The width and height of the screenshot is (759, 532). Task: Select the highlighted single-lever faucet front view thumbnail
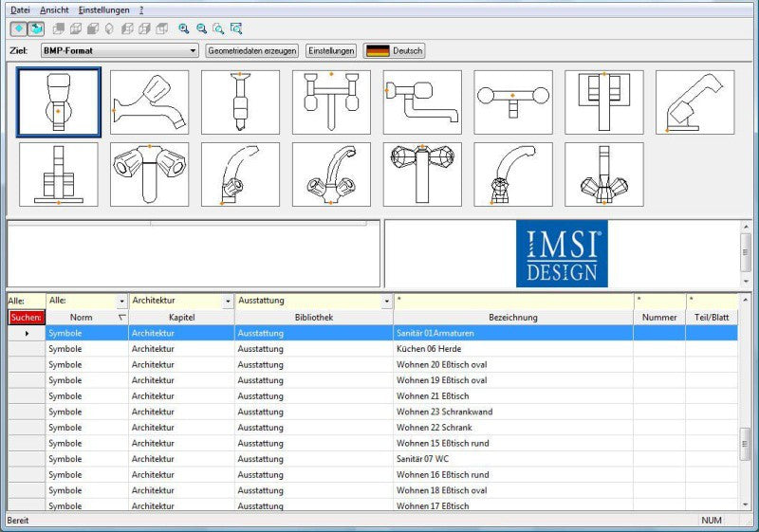coord(59,102)
